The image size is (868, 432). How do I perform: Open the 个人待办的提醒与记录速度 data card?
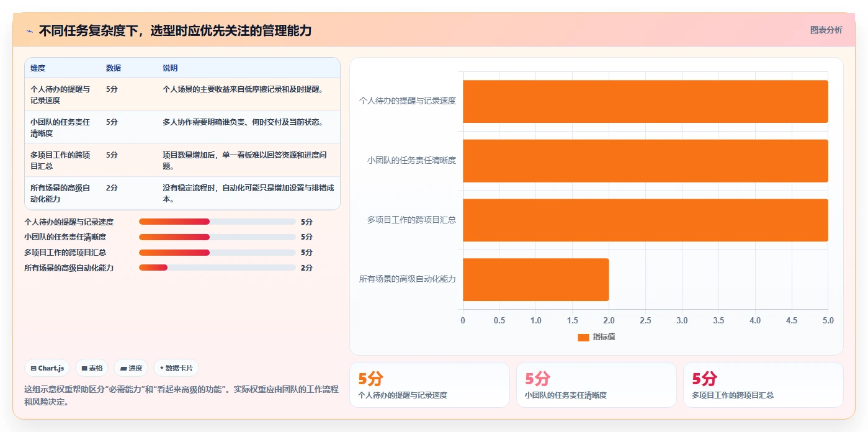[429, 385]
